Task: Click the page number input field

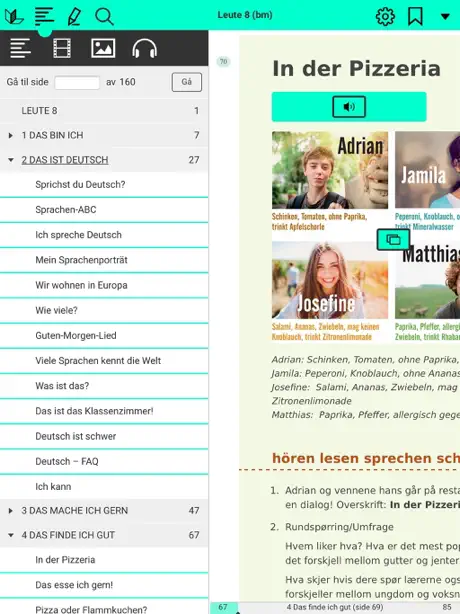Action: 77,82
